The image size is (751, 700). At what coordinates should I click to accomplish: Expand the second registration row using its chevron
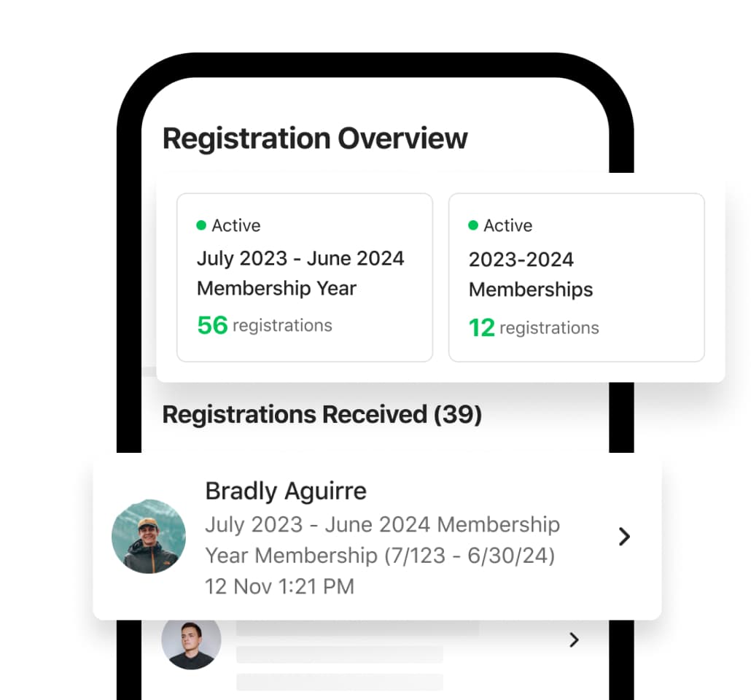[x=574, y=639]
